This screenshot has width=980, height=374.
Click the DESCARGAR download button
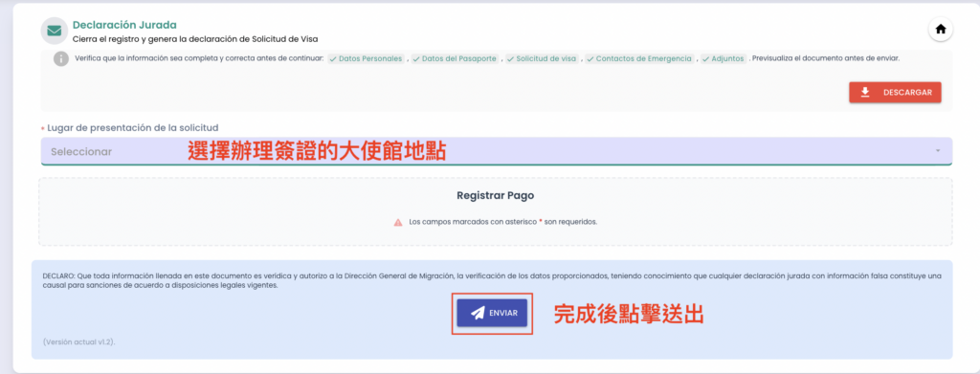pyautogui.click(x=895, y=93)
